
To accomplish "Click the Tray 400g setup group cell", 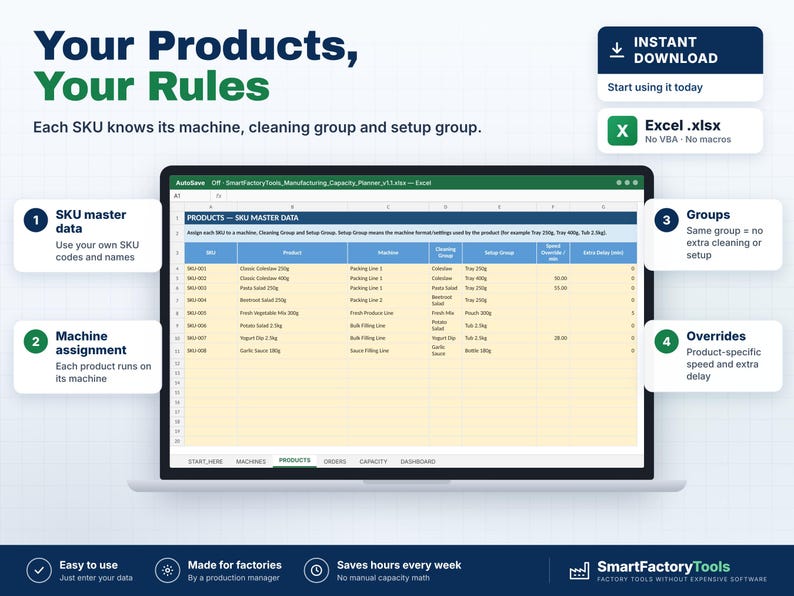I will pyautogui.click(x=499, y=279).
